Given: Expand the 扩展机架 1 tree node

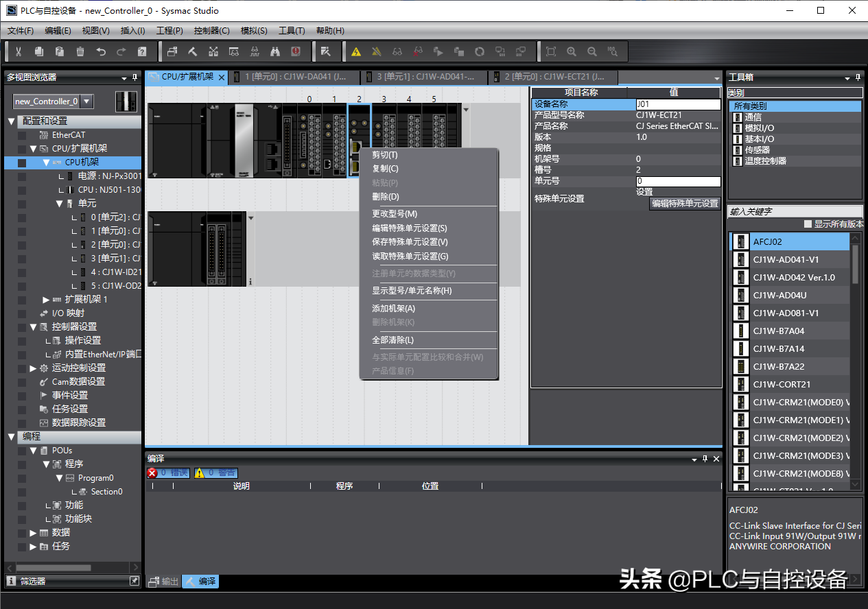Looking at the screenshot, I should point(46,300).
